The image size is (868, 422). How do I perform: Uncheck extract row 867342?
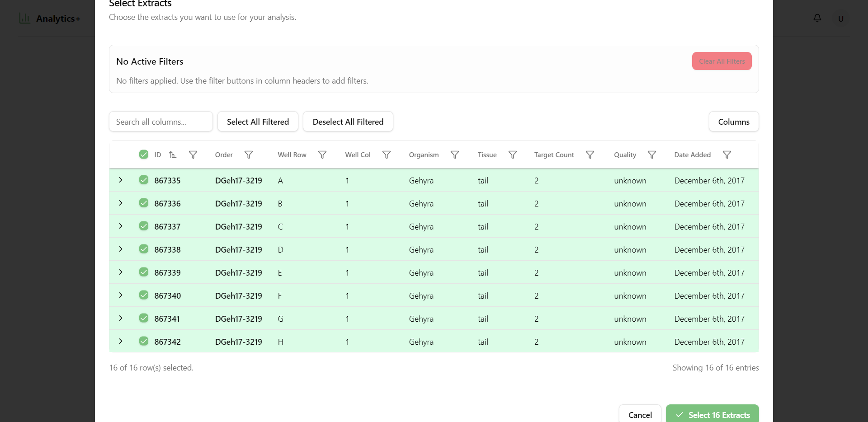point(144,341)
